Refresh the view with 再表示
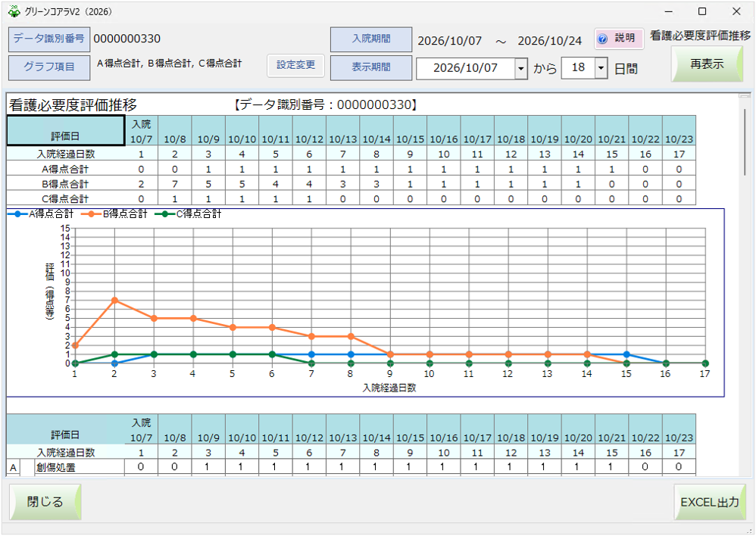Screen dimensions: 756x536 coord(706,64)
